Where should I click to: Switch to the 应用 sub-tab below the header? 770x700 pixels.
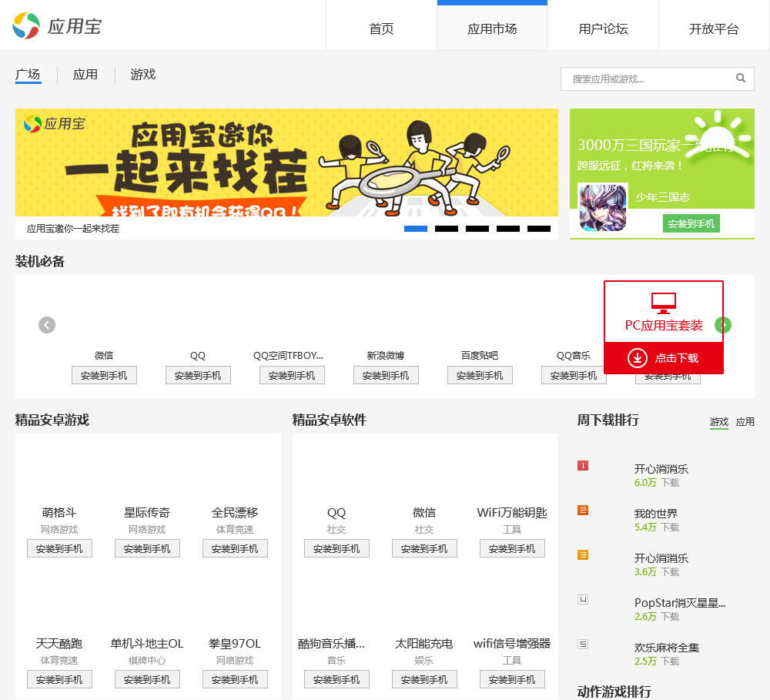tap(85, 75)
